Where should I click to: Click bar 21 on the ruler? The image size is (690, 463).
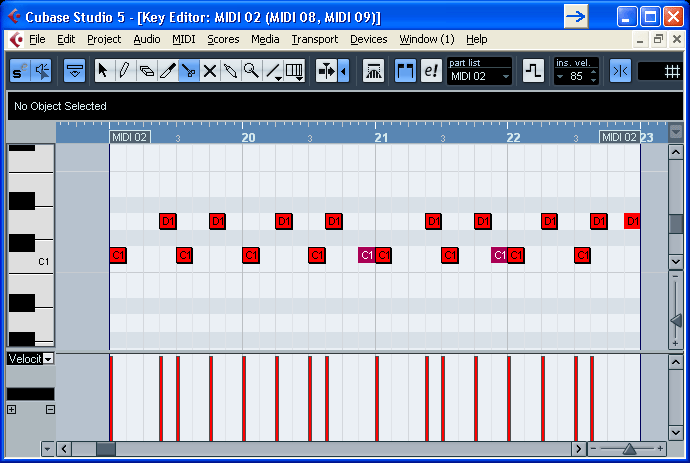click(381, 138)
